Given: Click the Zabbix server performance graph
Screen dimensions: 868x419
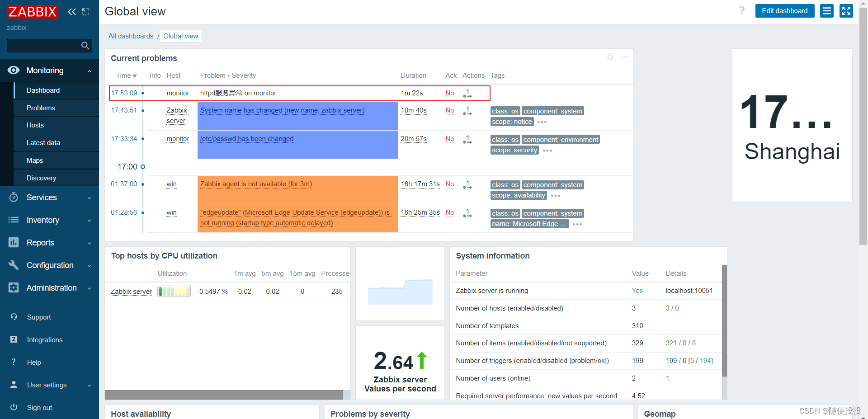Looking at the screenshot, I should pyautogui.click(x=400, y=292).
